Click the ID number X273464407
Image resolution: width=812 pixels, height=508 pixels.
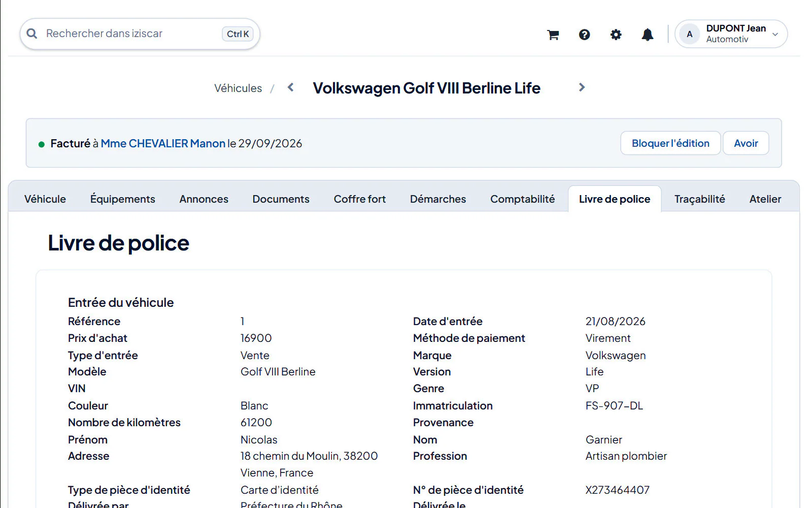pyautogui.click(x=618, y=490)
